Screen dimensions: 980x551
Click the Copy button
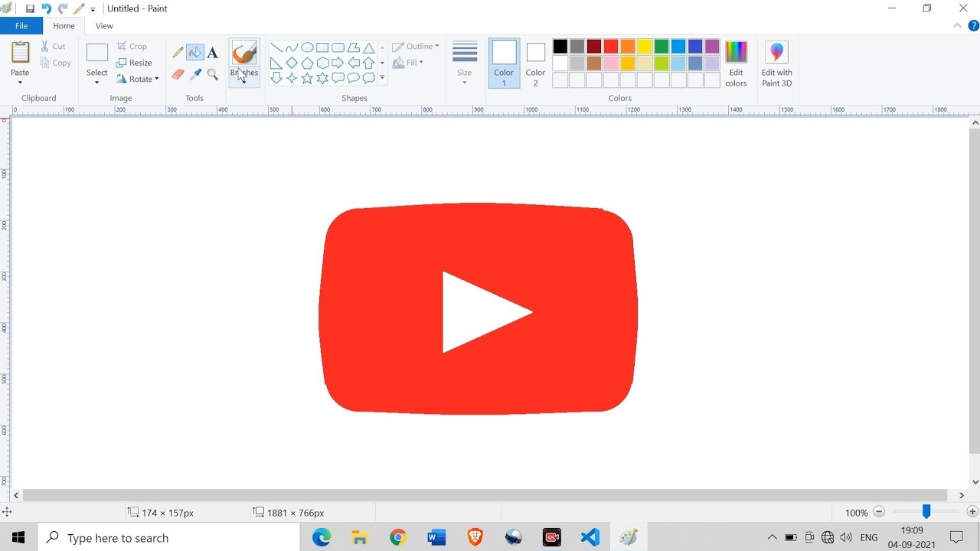coord(56,63)
